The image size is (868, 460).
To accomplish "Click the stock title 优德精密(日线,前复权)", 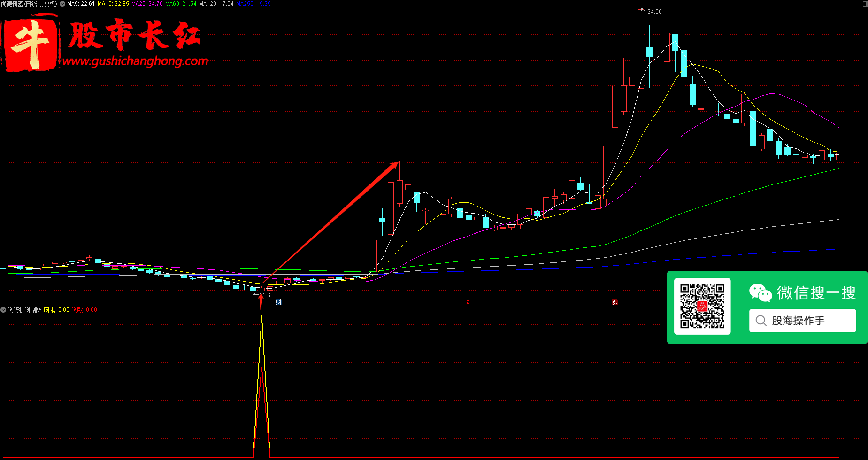I will point(29,4).
